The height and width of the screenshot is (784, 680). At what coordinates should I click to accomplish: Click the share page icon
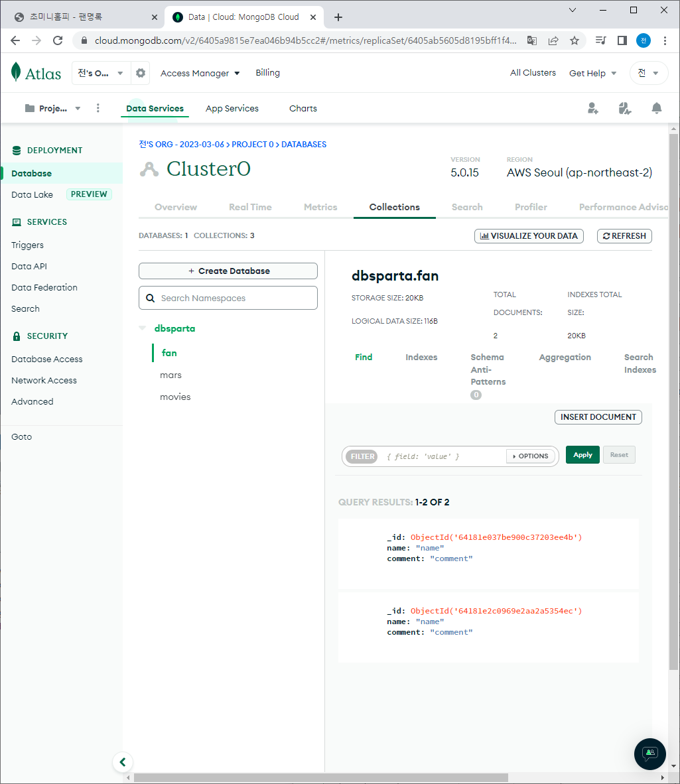553,40
